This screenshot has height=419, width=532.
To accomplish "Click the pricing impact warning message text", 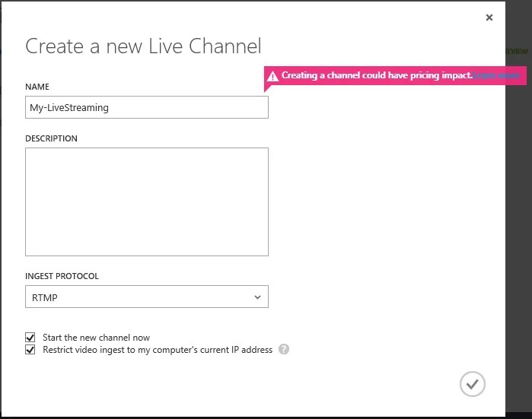I will 377,75.
